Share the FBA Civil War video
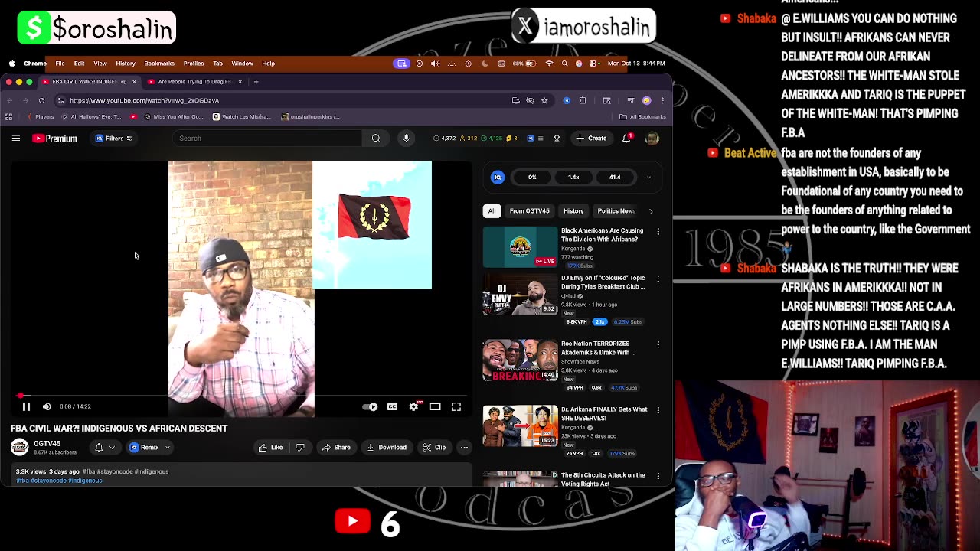 [x=336, y=448]
